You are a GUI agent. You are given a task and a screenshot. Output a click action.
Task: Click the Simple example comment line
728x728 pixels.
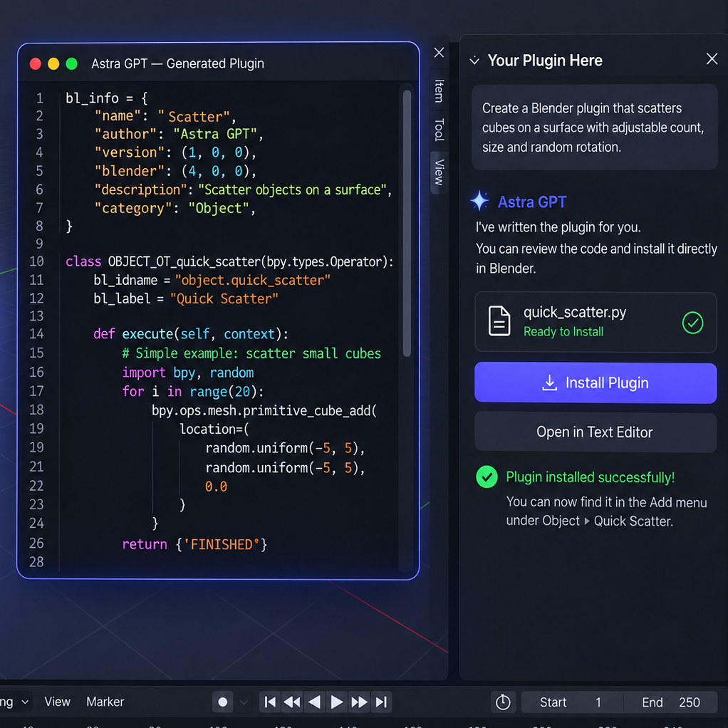click(x=251, y=353)
